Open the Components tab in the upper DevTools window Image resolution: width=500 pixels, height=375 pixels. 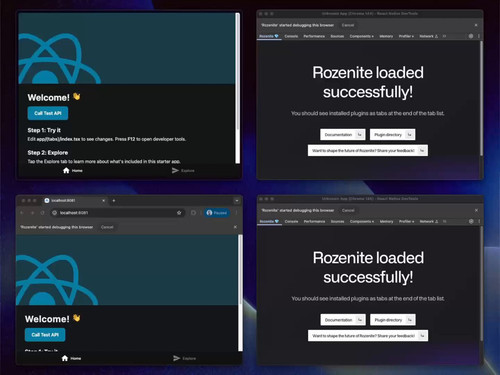(x=362, y=36)
